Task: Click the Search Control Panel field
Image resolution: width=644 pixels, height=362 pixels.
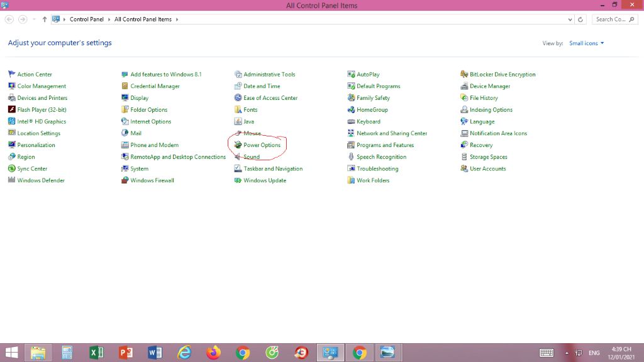Action: (x=615, y=19)
